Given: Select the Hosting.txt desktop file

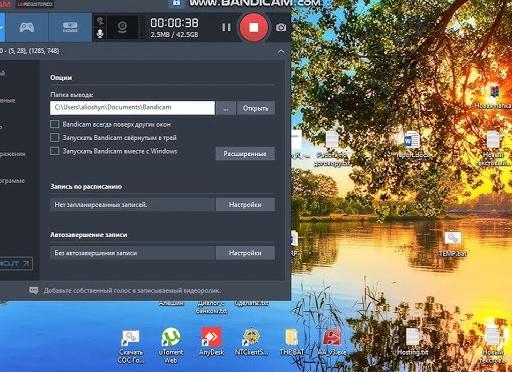Looking at the screenshot, I should pyautogui.click(x=413, y=342).
